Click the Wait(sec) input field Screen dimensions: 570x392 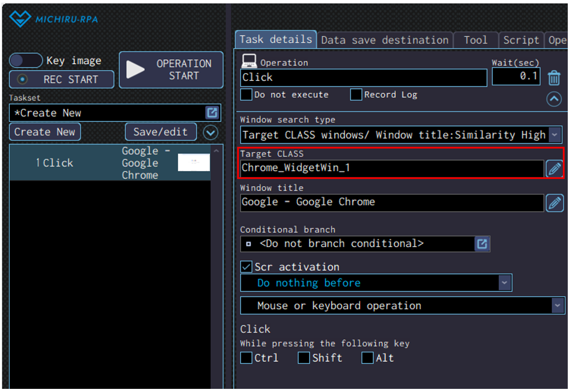pos(515,77)
